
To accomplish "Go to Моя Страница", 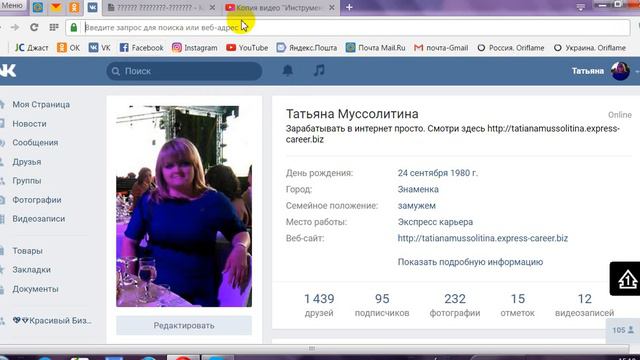I will (x=41, y=104).
